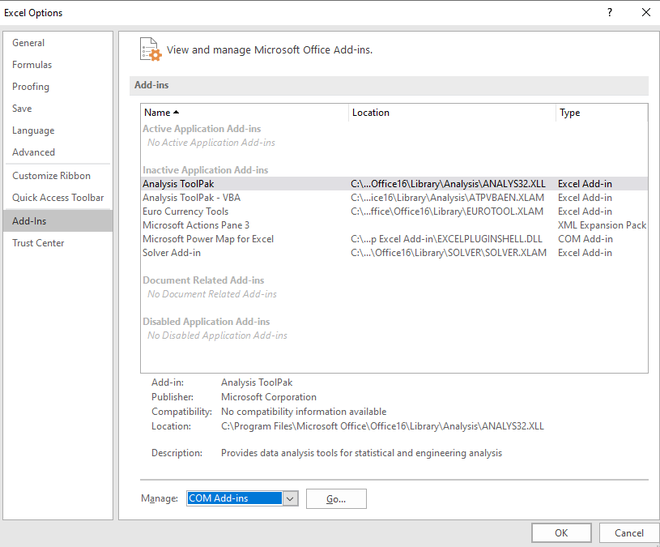
Task: Click the full ANALYS32.XLL location path below
Action: pos(382,426)
